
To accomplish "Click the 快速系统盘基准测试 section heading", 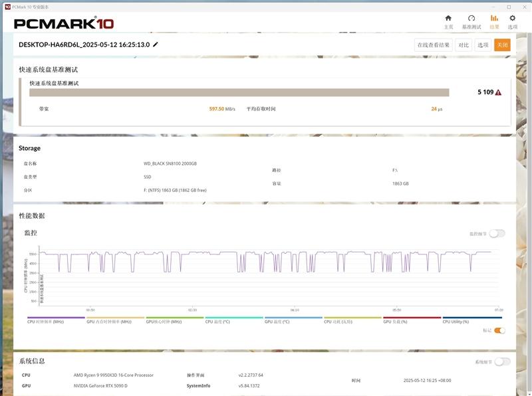I will 48,70.
